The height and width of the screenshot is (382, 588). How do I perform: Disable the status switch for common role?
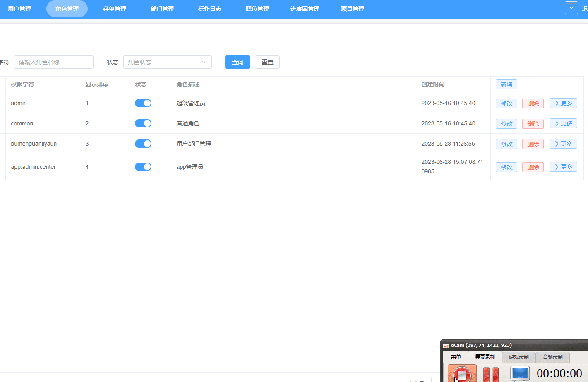[143, 123]
